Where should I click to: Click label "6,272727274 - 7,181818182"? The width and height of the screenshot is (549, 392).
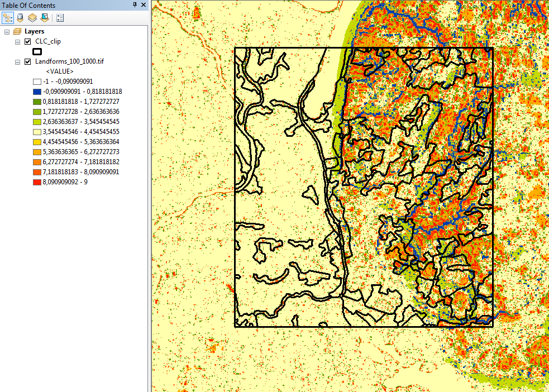pos(81,162)
